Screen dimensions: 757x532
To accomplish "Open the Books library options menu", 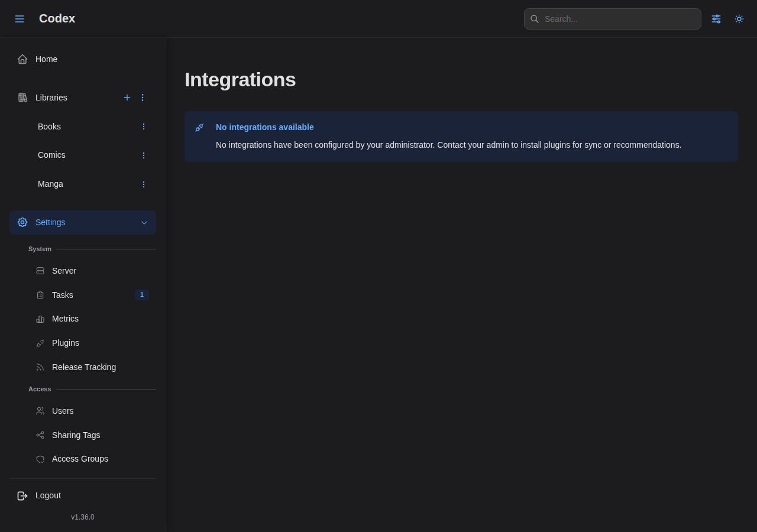I will [x=143, y=126].
